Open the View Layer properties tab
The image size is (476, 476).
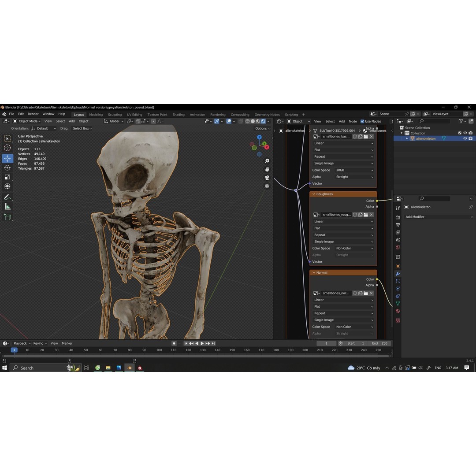coord(398,233)
